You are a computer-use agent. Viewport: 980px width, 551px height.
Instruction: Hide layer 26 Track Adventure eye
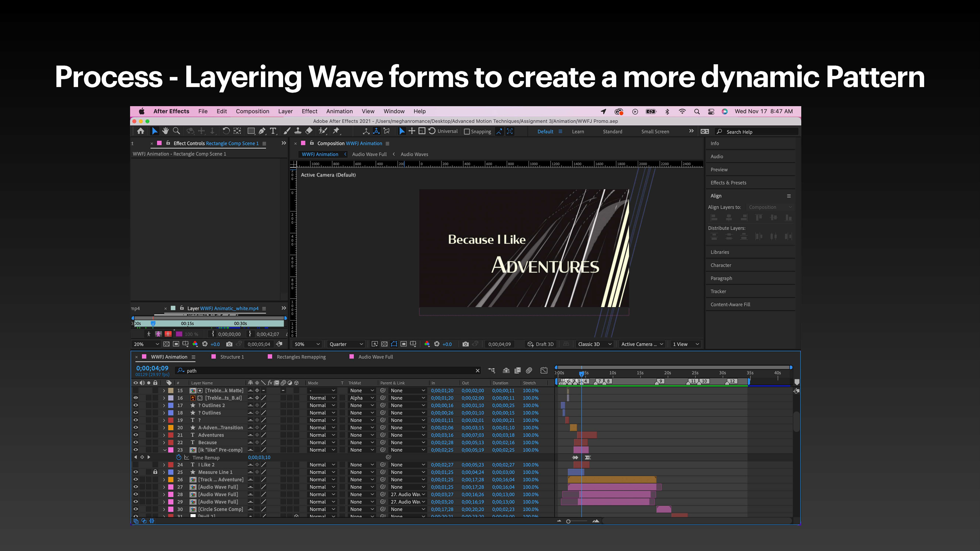tap(136, 480)
